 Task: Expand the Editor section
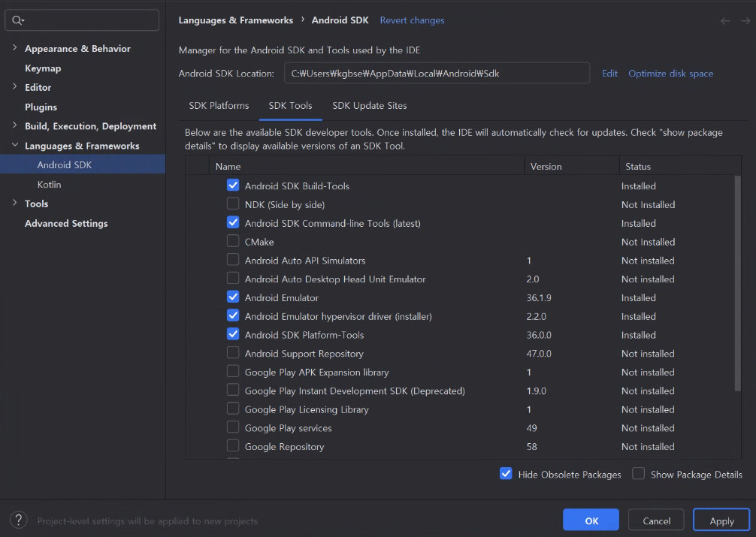(x=14, y=87)
